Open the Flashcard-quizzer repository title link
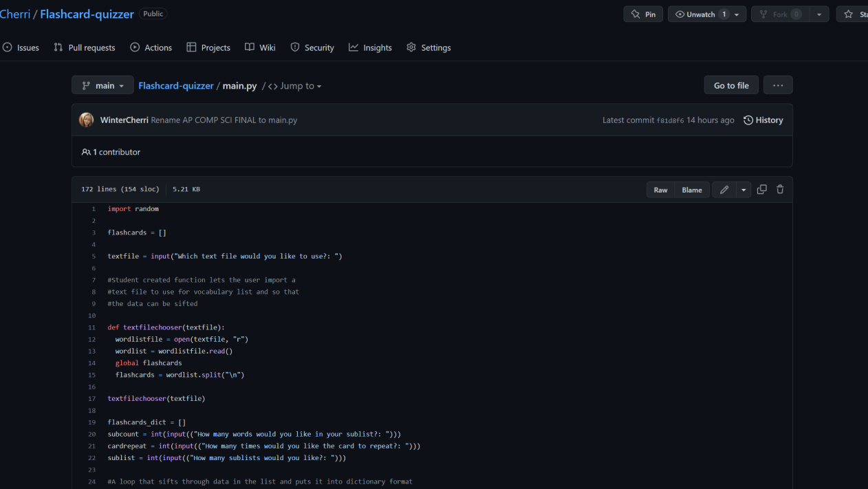 [x=87, y=14]
